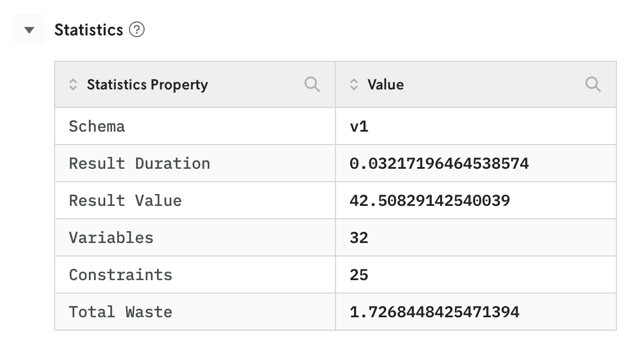
Task: Sort by Value column arrows
Action: point(354,84)
